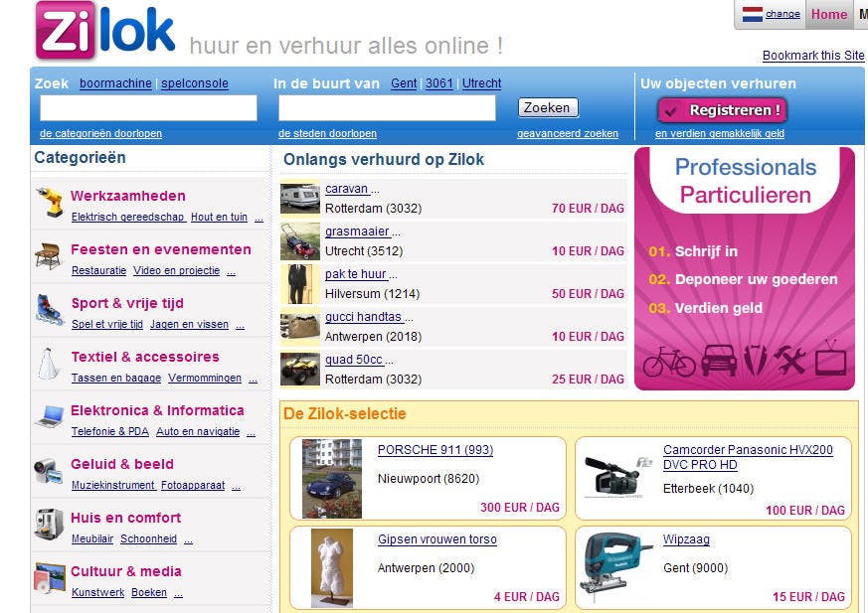Open the quad 50cc thumbnail image
The width and height of the screenshot is (868, 613).
(300, 369)
